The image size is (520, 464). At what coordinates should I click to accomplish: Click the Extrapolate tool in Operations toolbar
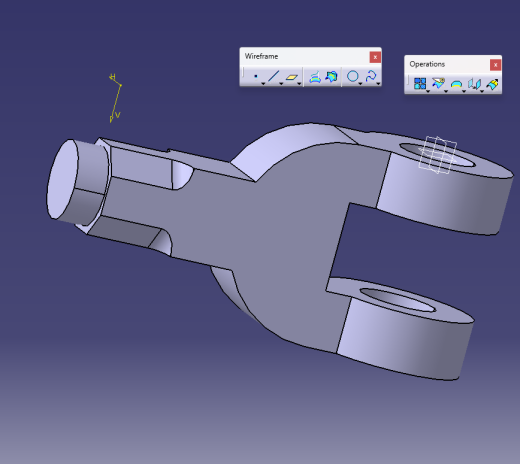coord(492,84)
